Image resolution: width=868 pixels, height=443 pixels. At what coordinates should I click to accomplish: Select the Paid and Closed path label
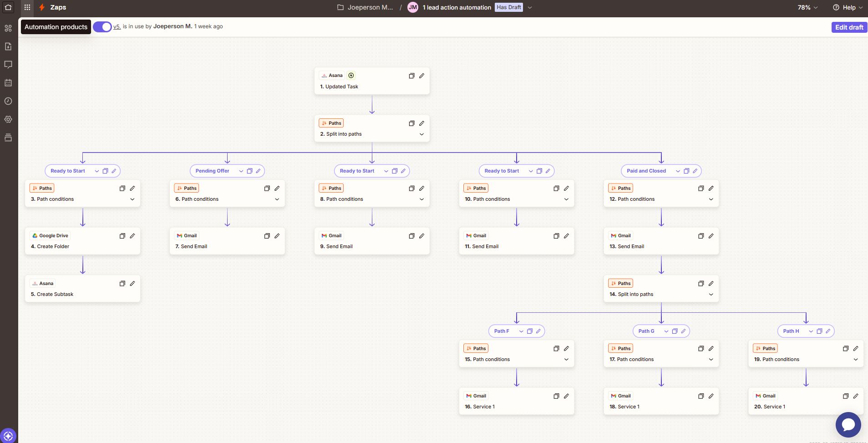[646, 171]
